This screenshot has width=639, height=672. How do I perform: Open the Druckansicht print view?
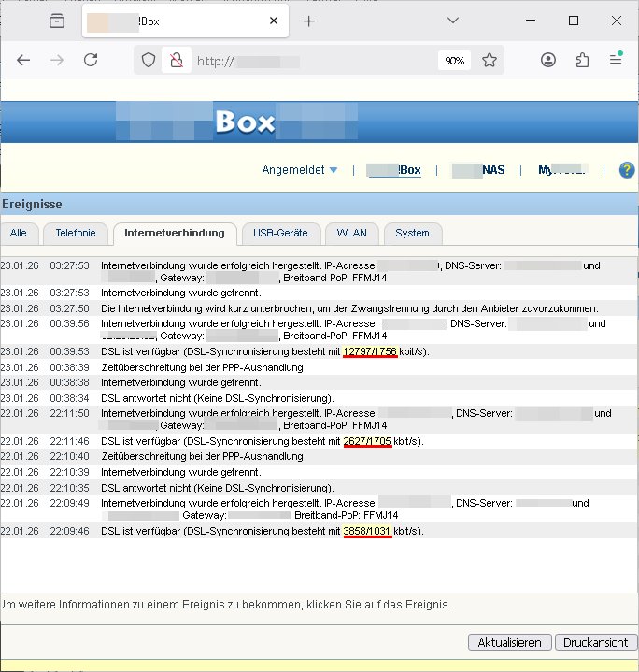[x=595, y=643]
